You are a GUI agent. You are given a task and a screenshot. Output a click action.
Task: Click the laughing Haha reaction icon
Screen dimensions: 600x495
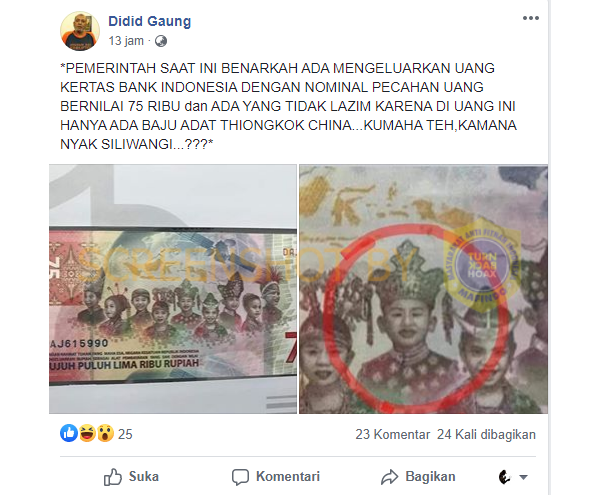tap(87, 433)
